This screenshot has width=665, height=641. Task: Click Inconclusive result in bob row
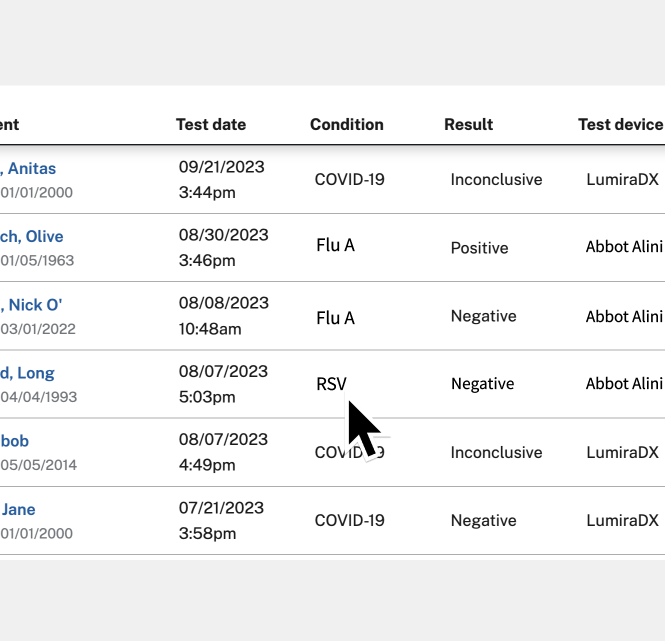(x=496, y=452)
